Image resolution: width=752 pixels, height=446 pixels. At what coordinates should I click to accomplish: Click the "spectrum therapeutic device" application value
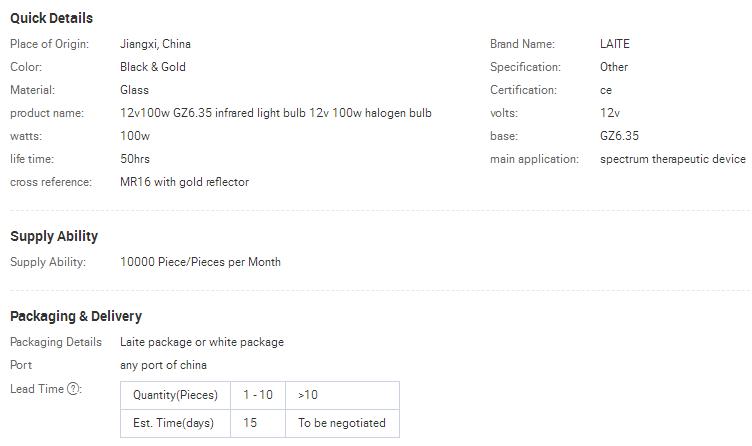click(x=673, y=159)
